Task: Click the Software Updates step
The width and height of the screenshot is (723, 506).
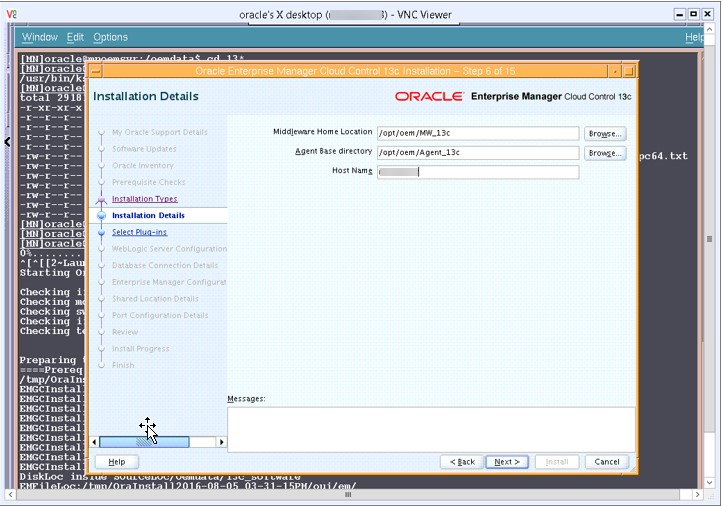Action: point(144,149)
